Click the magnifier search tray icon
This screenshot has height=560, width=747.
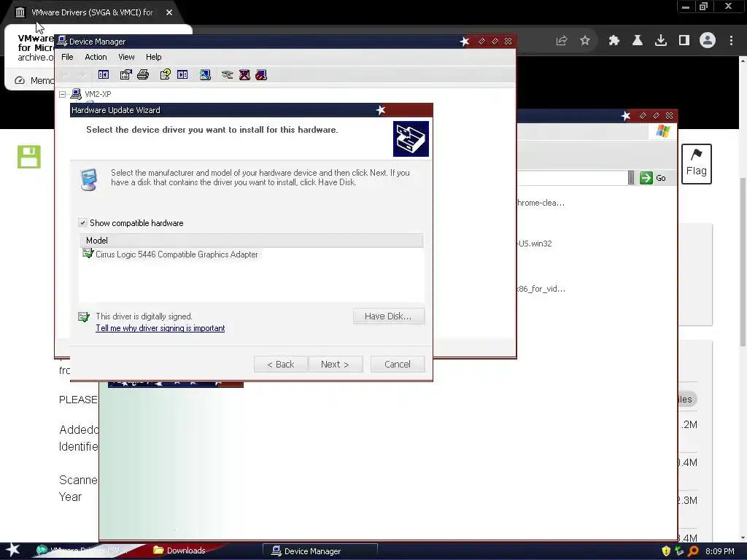pos(693,551)
